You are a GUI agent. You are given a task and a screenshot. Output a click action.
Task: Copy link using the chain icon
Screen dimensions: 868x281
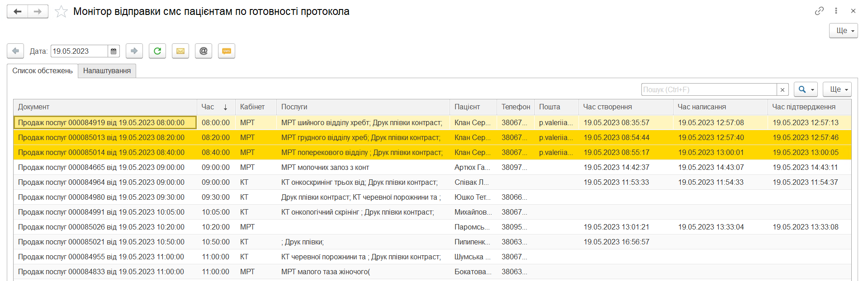(x=819, y=11)
